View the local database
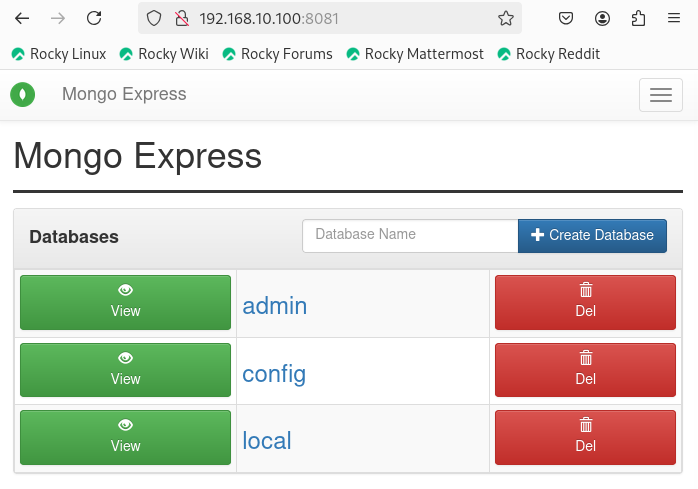This screenshot has height=489, width=698. pyautogui.click(x=126, y=437)
